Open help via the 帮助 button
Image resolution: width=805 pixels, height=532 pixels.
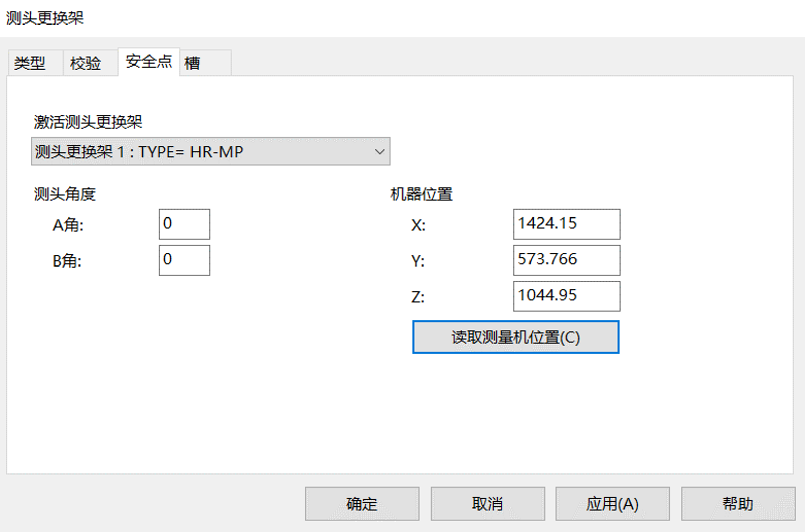coord(738,504)
